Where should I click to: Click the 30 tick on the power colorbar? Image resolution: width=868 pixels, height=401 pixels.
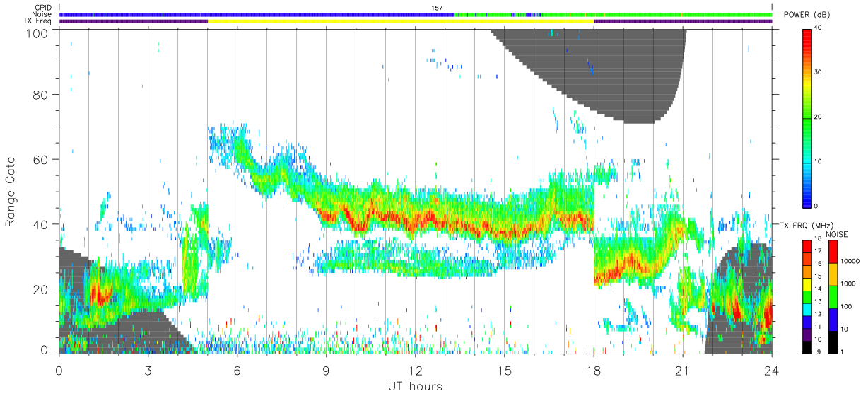click(x=819, y=72)
